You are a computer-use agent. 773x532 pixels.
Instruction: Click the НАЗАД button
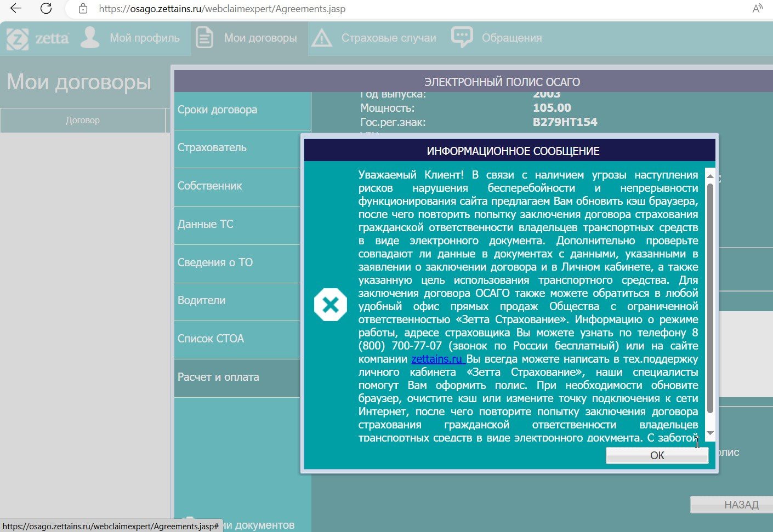point(731,505)
